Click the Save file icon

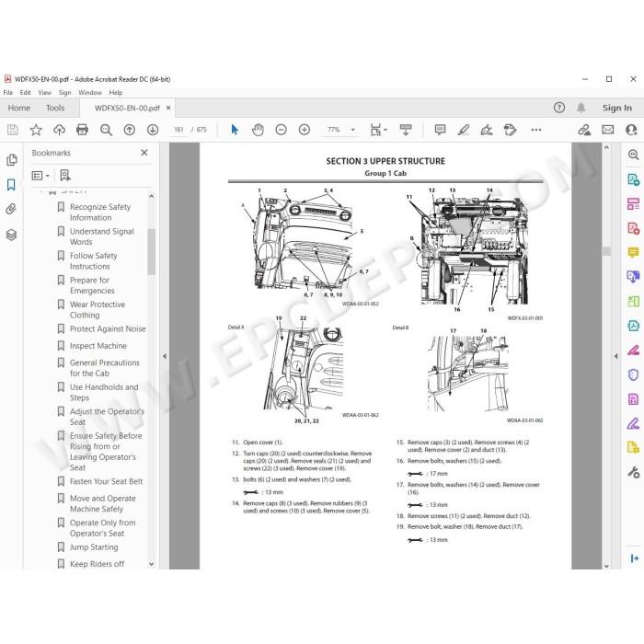(x=13, y=130)
